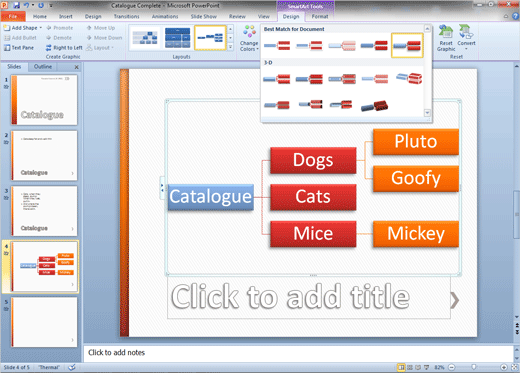The height and width of the screenshot is (373, 520).
Task: Select slide 2 thumbnail
Action: (45, 156)
